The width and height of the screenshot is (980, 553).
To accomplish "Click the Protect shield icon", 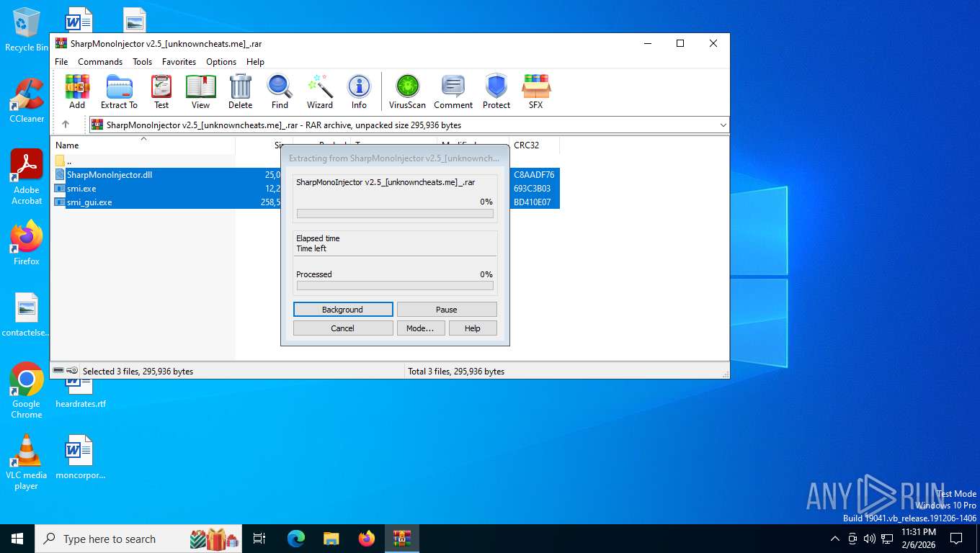I will [496, 91].
